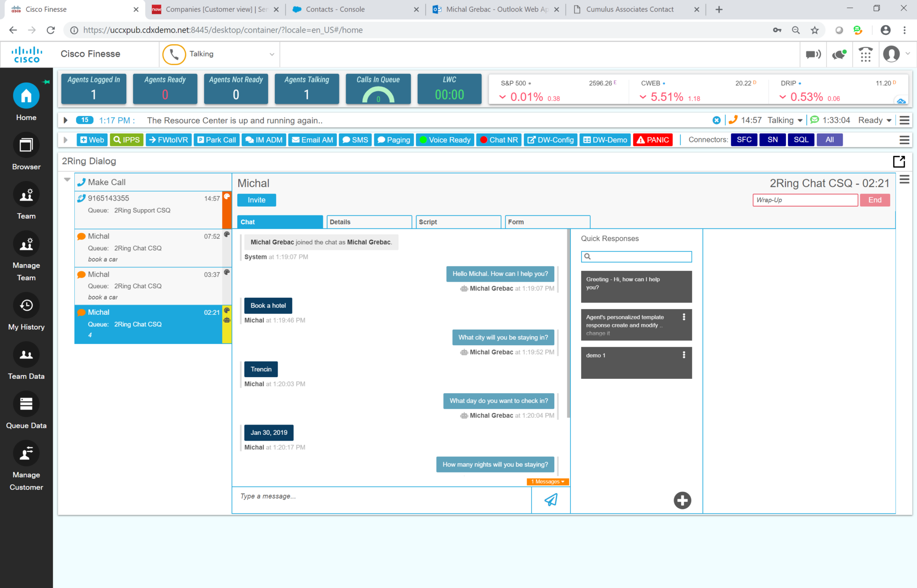
Task: Open Queue Data from the sidebar
Action: (x=26, y=404)
